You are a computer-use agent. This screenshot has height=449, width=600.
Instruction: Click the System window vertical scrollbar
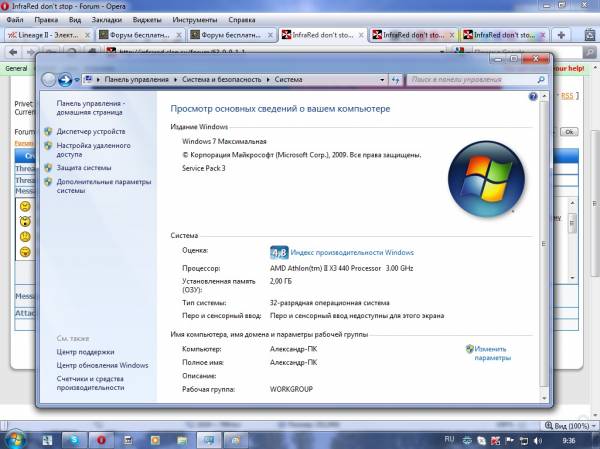[544, 247]
